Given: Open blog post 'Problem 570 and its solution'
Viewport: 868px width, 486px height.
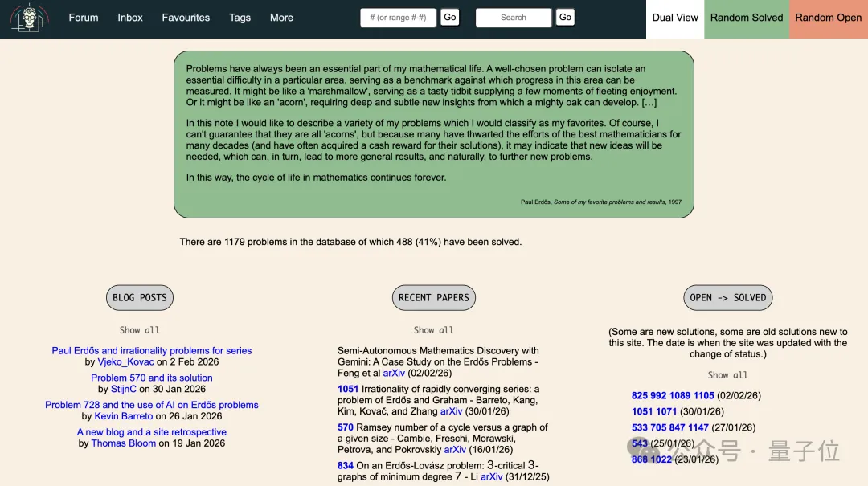Looking at the screenshot, I should 152,378.
